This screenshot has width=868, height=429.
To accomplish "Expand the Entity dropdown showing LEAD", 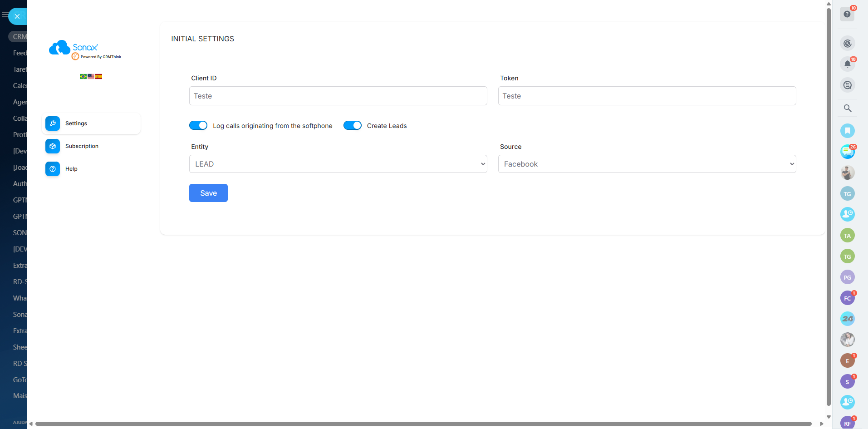I will [338, 164].
